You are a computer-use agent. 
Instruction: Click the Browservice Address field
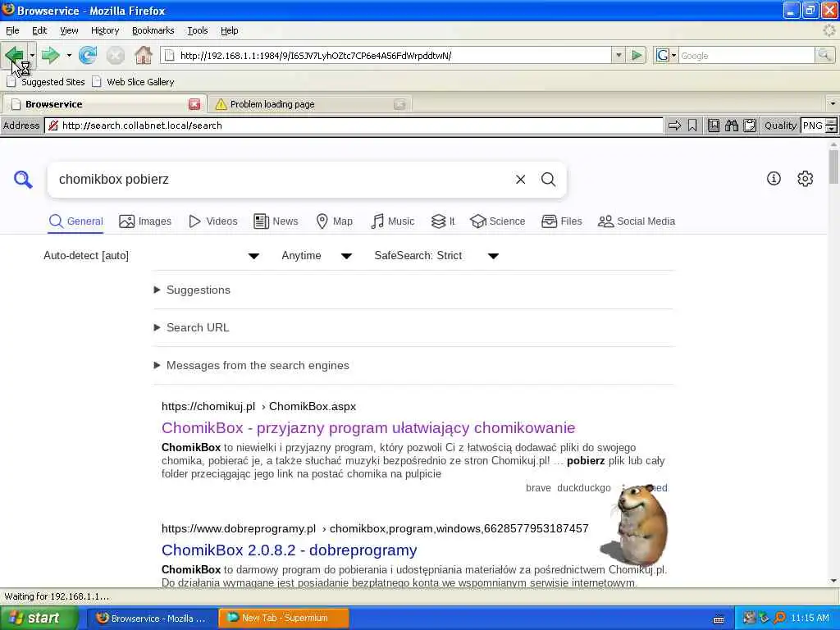[354, 126]
